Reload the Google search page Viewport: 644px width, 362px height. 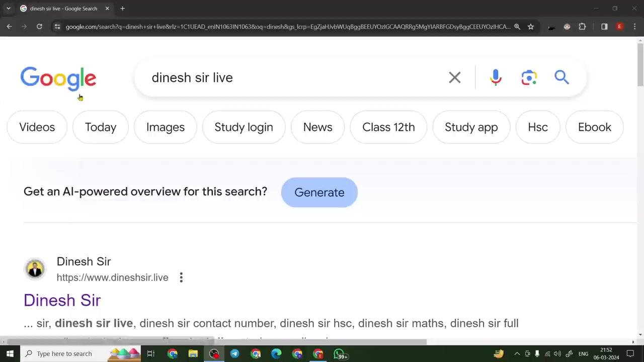[x=39, y=27]
